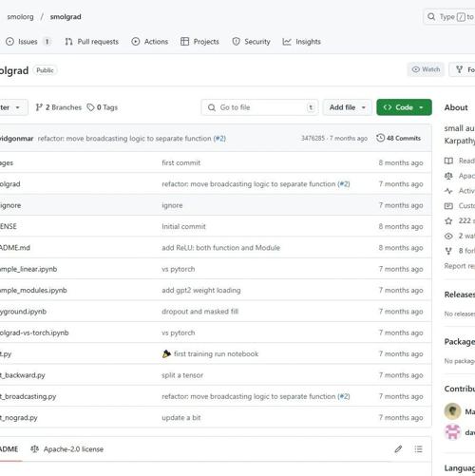Click the Readme book icon in About
The image size is (475, 476).
point(448,161)
